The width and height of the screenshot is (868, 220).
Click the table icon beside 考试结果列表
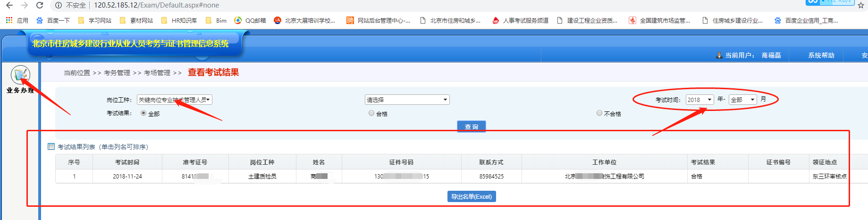(x=51, y=147)
